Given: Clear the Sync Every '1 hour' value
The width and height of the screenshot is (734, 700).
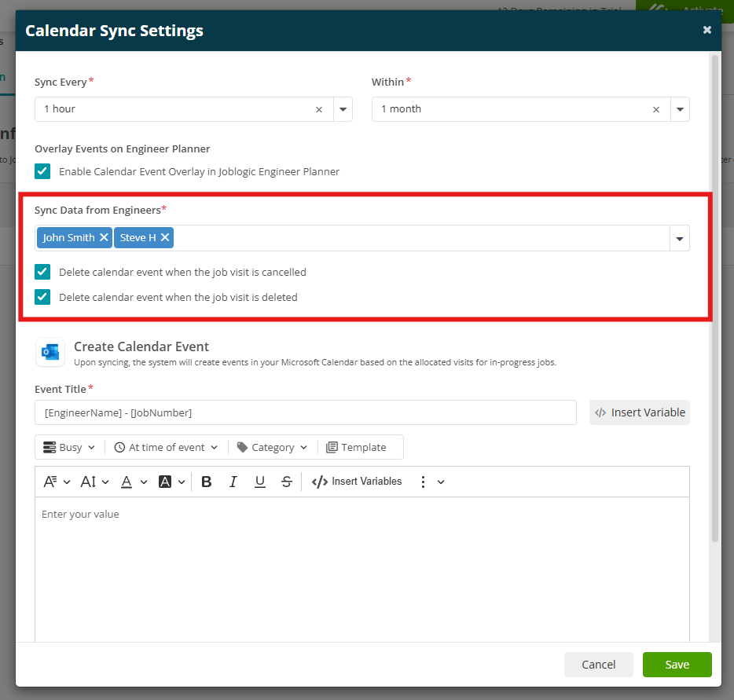Looking at the screenshot, I should pyautogui.click(x=319, y=109).
